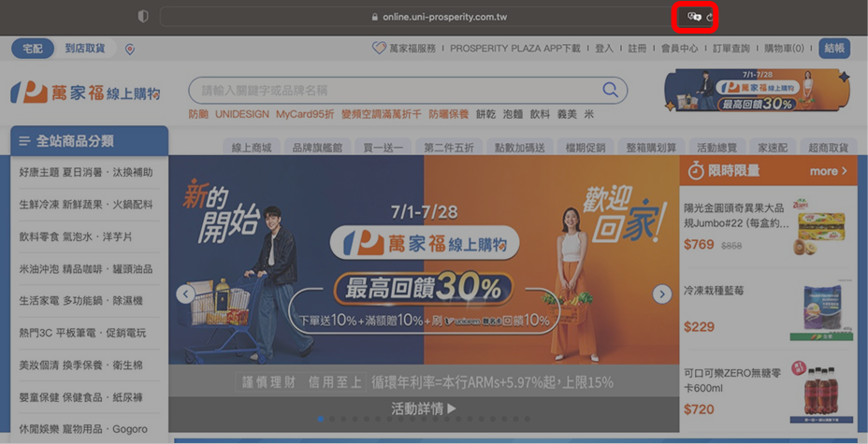Open 購物車(0) cart link
The image size is (868, 444).
pyautogui.click(x=784, y=49)
